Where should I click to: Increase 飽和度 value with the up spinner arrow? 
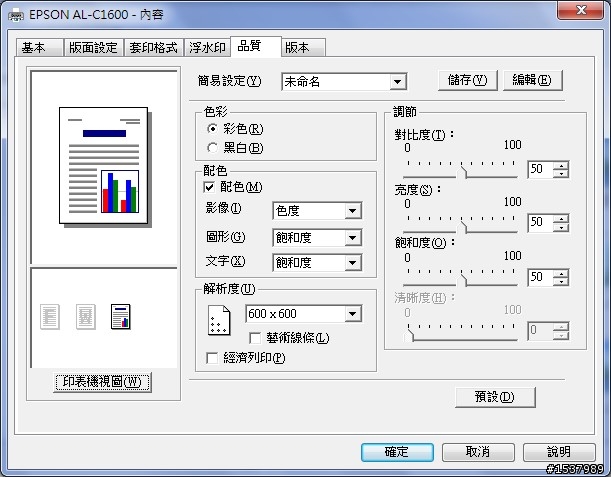point(561,273)
